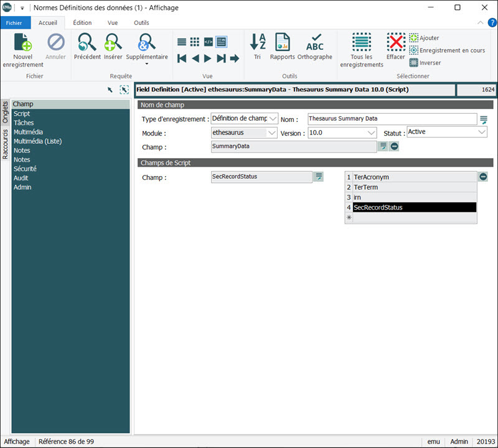This screenshot has height=448, width=498.
Task: Run the Orthographe spell check
Action: [x=315, y=47]
